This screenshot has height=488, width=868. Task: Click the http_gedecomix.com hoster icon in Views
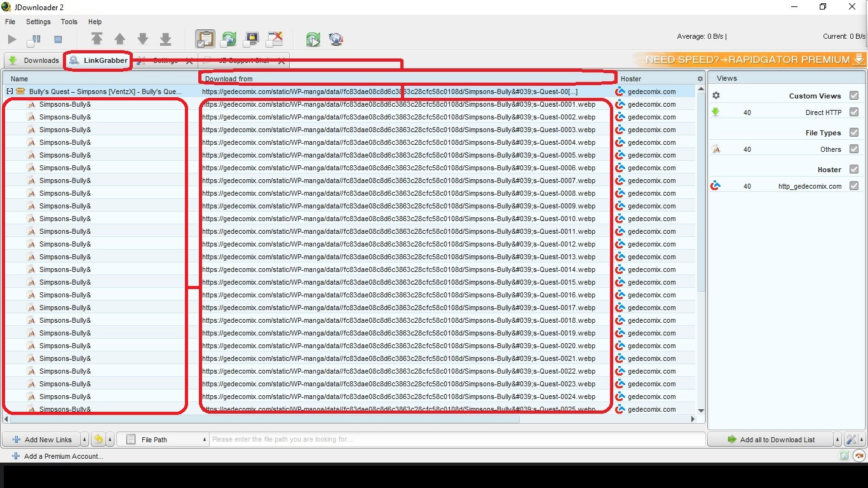tap(715, 186)
